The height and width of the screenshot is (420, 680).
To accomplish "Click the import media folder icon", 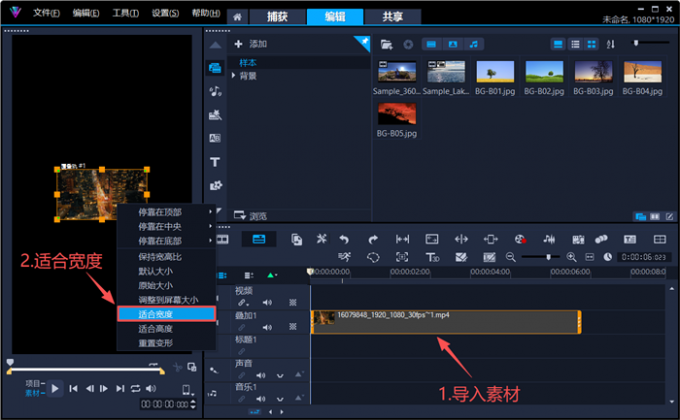I will coord(386,44).
